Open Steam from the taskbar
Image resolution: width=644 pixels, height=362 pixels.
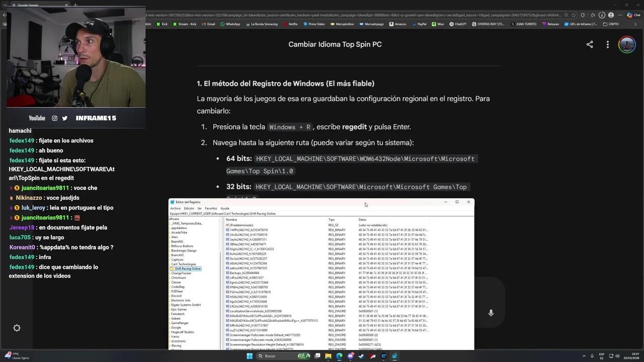click(361, 356)
